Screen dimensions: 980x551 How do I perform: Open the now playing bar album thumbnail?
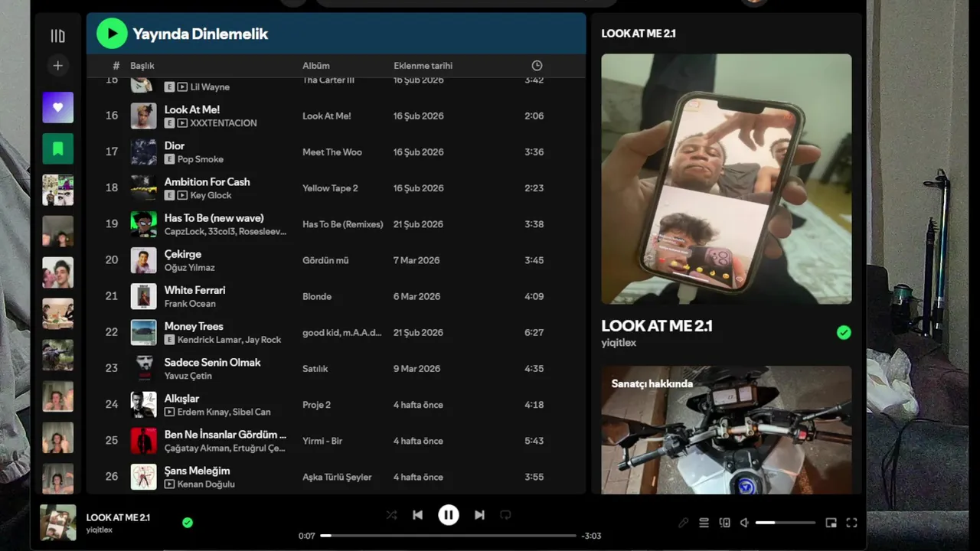tap(58, 523)
